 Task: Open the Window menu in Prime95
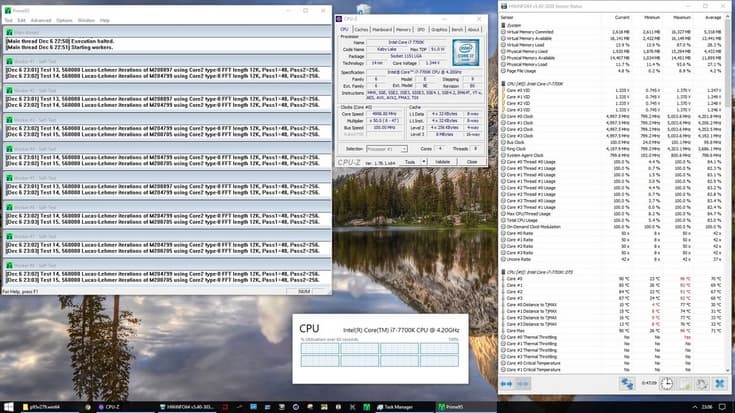(86, 21)
